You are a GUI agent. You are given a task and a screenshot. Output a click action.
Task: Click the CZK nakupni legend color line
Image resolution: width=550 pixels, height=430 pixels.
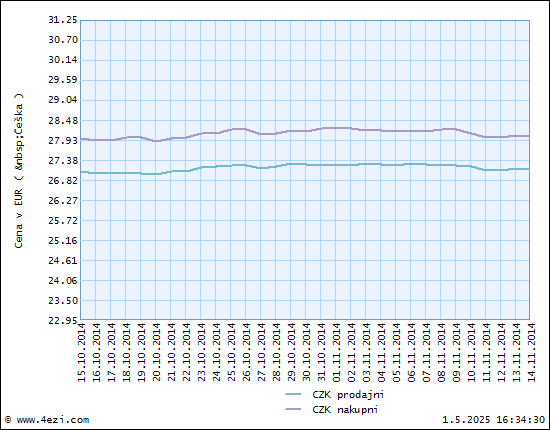(x=293, y=409)
